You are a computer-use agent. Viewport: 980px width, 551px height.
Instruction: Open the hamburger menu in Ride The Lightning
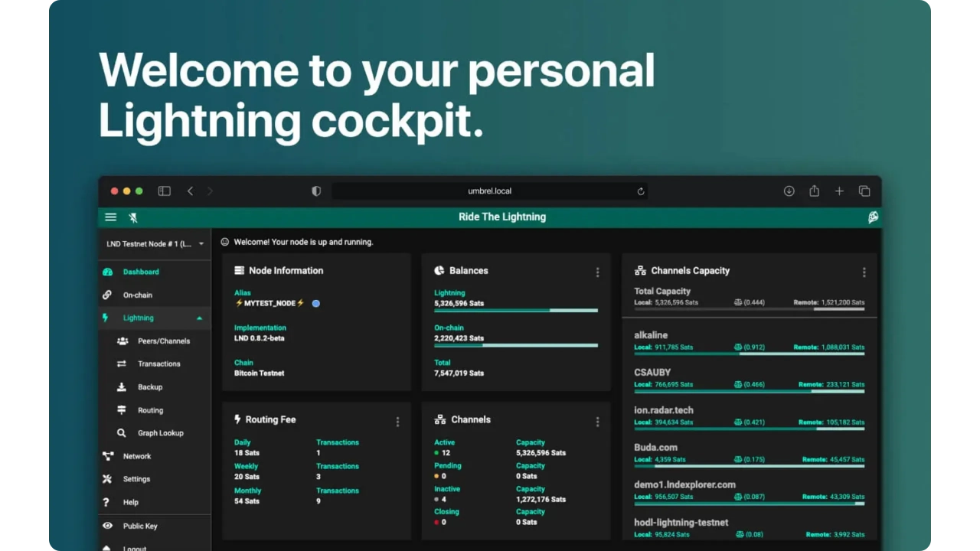point(111,217)
